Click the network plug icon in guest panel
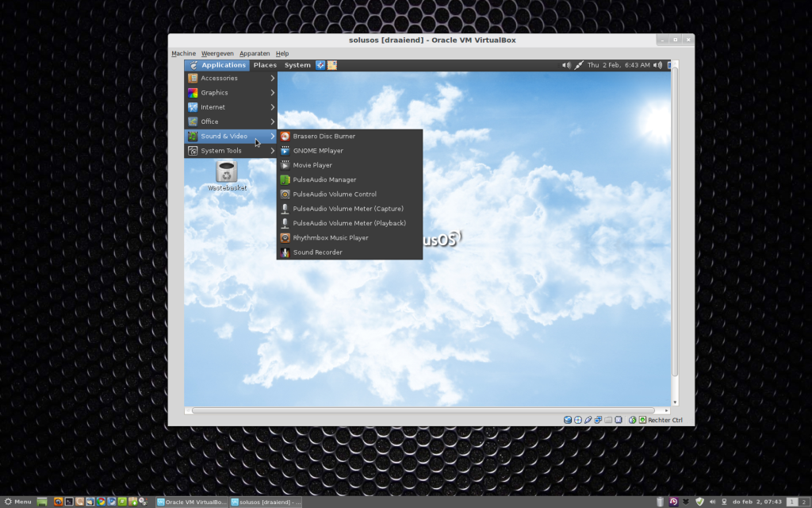Viewport: 812px width, 508px height. tap(579, 65)
